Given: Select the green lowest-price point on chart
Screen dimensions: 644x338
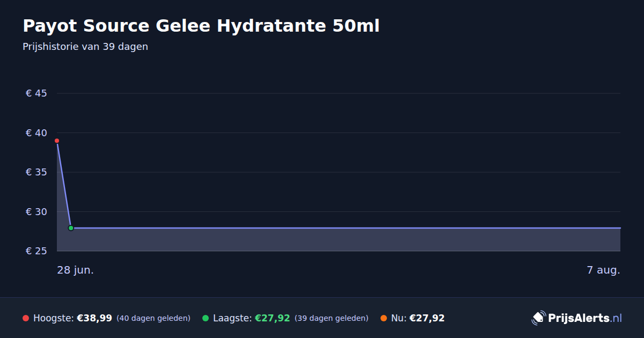Looking at the screenshot, I should tap(71, 228).
